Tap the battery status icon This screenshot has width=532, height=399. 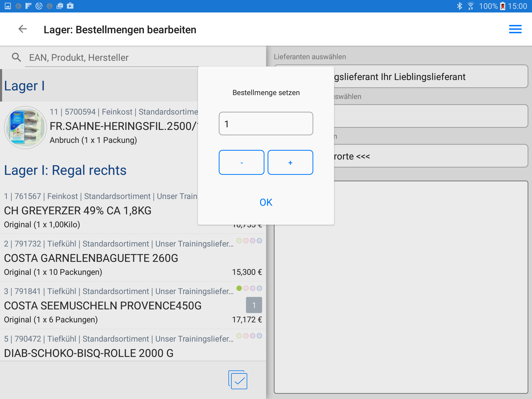[503, 6]
